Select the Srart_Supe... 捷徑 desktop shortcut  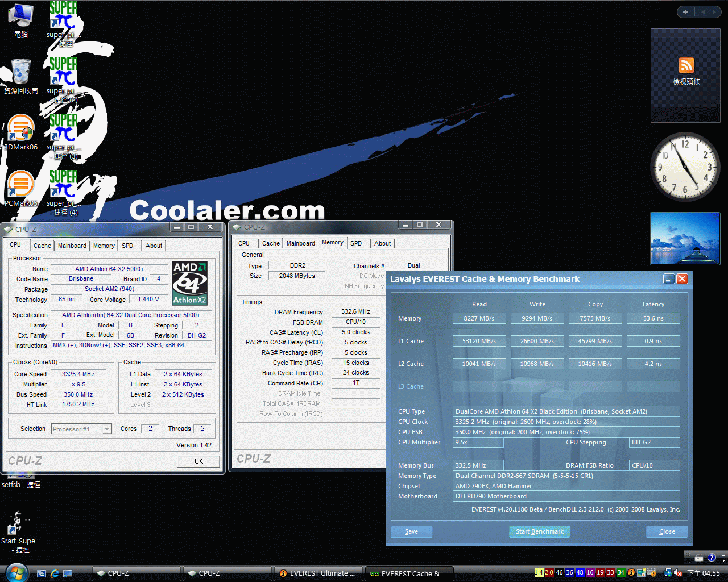pos(20,532)
